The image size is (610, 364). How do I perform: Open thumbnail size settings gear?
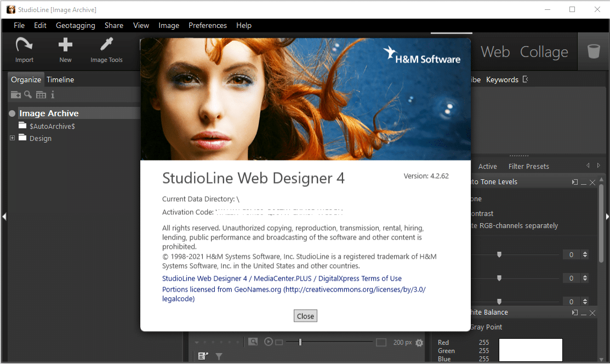coord(419,342)
